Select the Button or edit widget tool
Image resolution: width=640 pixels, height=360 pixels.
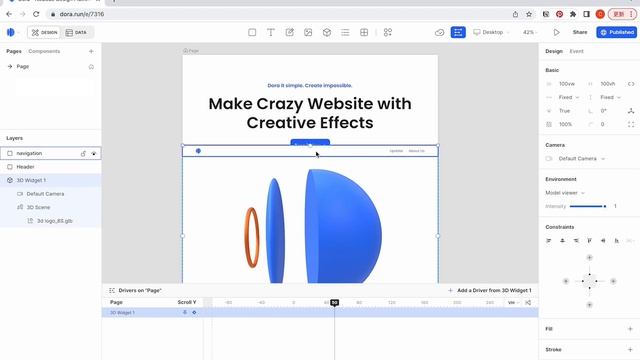(289, 32)
